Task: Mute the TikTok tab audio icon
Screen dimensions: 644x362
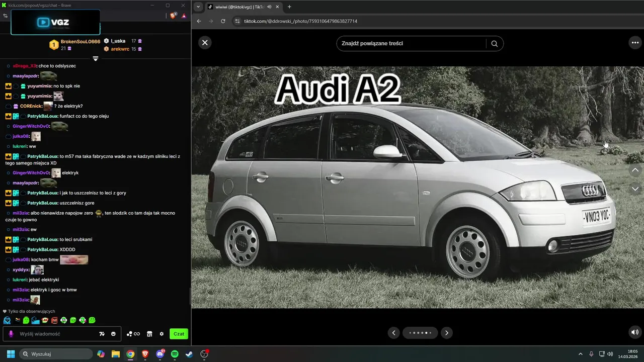Action: click(269, 7)
